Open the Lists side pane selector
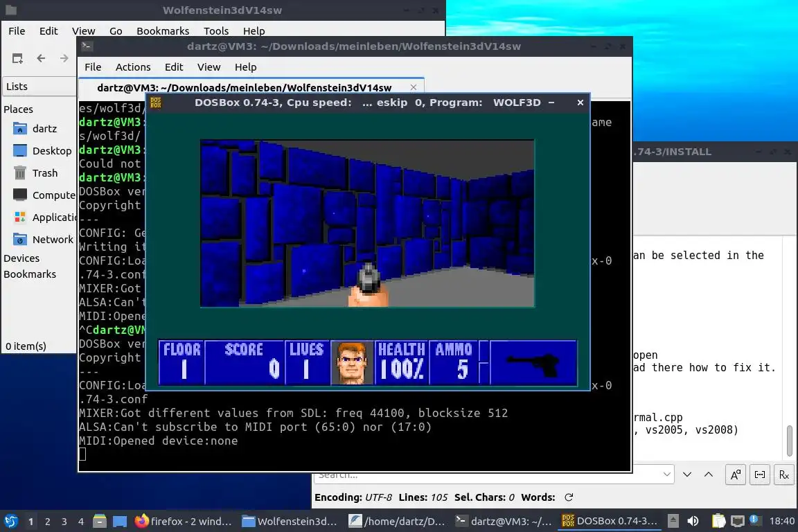798x532 pixels. coord(39,87)
